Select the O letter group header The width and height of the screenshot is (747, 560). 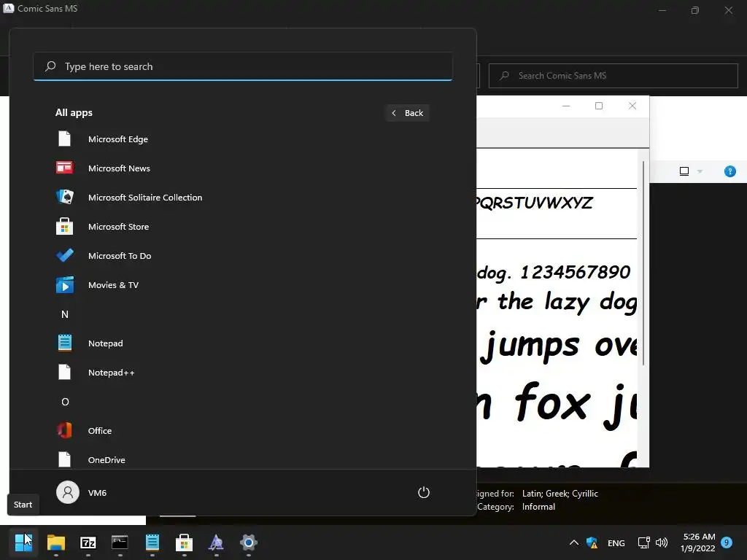click(x=65, y=402)
